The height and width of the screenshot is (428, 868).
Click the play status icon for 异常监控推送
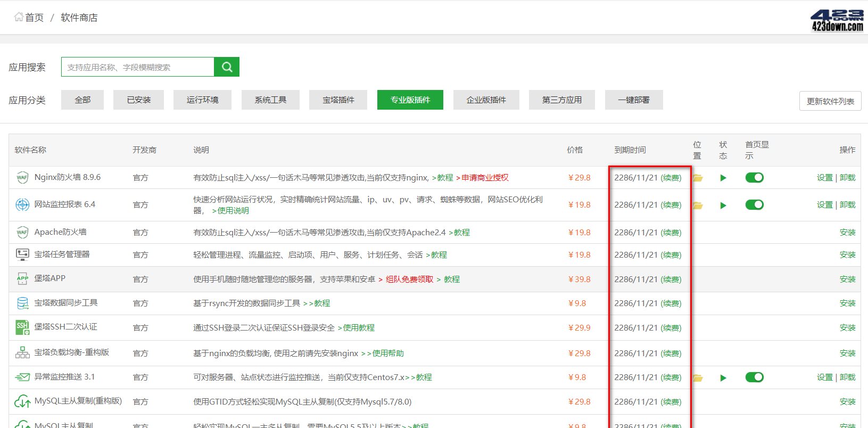point(723,378)
